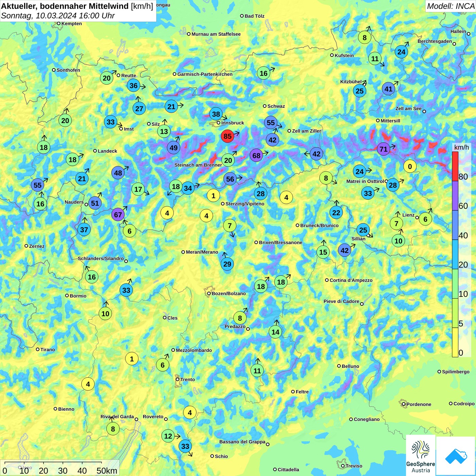
Task: Click the Modell: INCA label
Action: click(451, 6)
